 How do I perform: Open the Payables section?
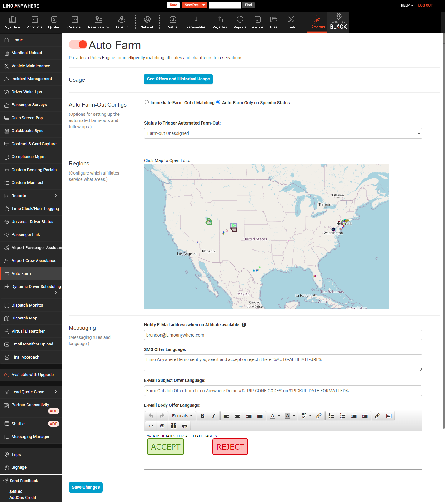(x=220, y=23)
